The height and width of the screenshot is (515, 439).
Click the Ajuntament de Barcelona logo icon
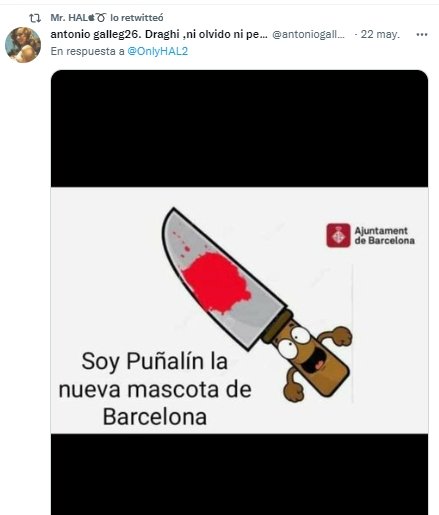click(x=338, y=235)
